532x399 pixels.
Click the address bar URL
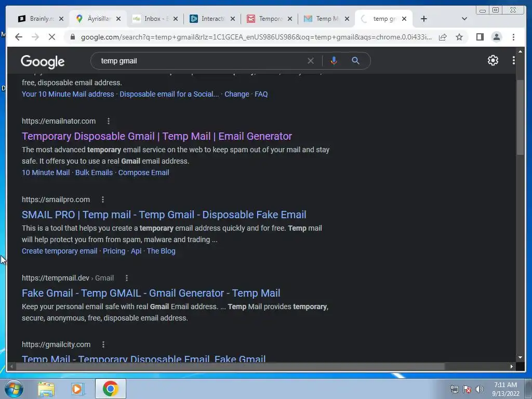pos(256,37)
